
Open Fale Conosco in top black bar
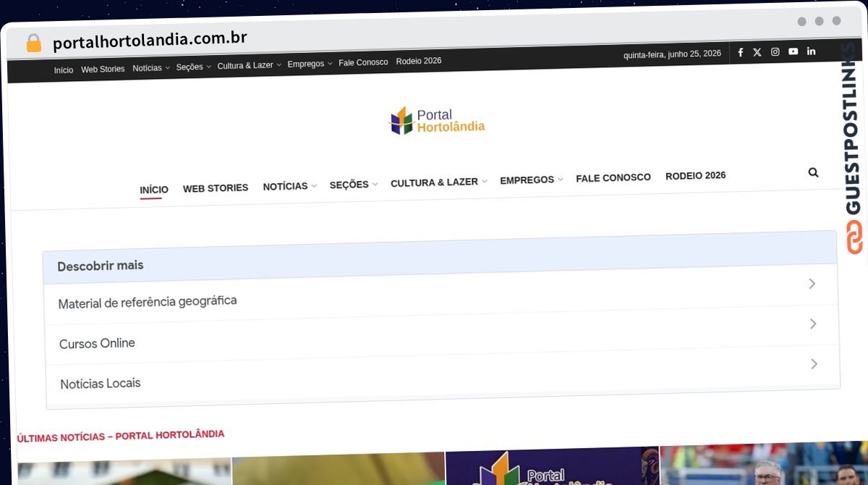point(363,62)
